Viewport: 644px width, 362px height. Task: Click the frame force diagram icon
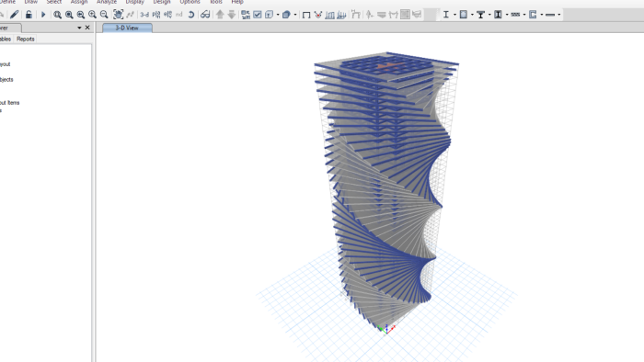pos(393,15)
